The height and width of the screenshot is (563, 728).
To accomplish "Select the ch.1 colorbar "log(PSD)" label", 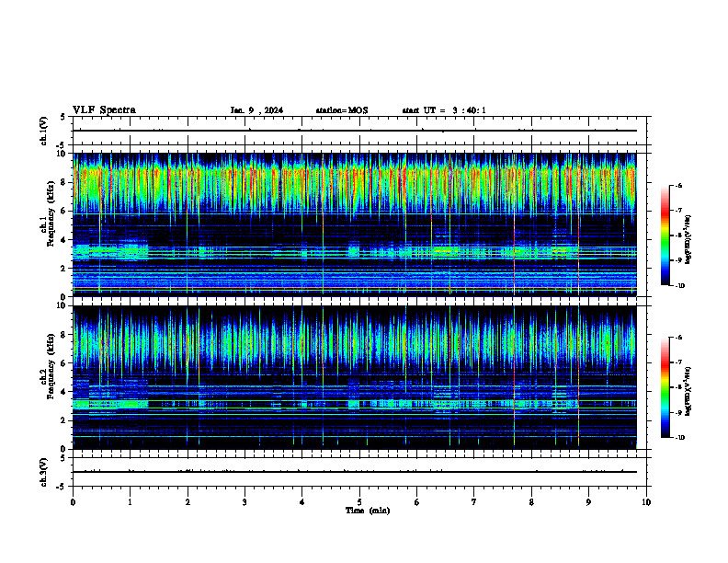I will click(x=688, y=239).
